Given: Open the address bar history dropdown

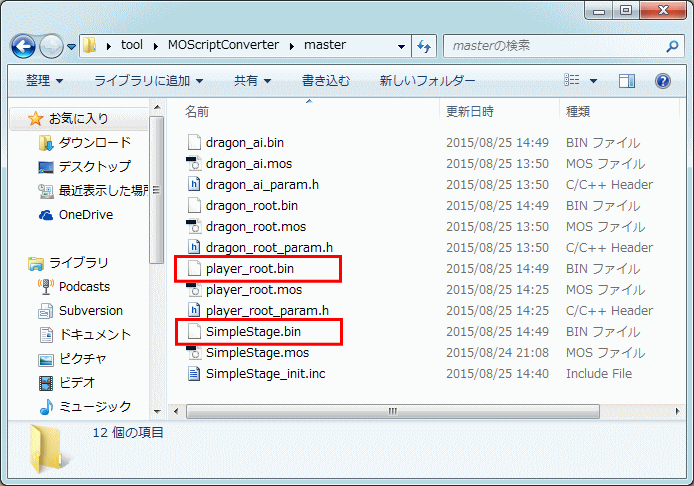Looking at the screenshot, I should tap(401, 46).
